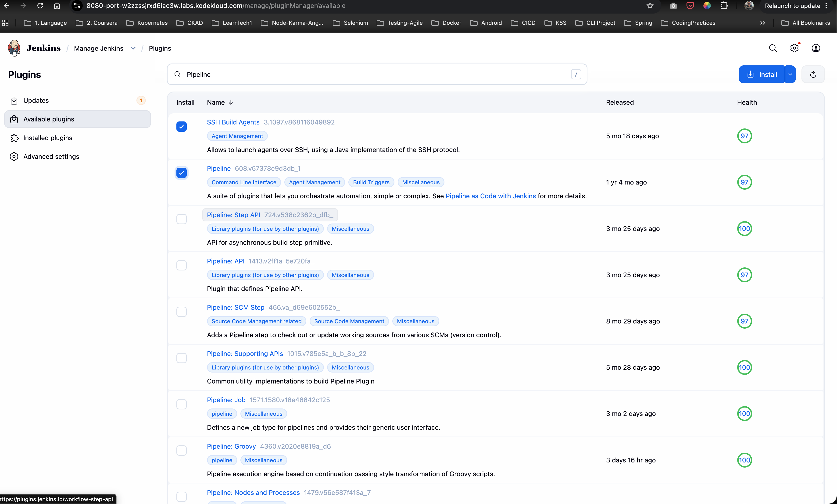This screenshot has height=504, width=837.
Task: Click the Install button
Action: pos(762,74)
